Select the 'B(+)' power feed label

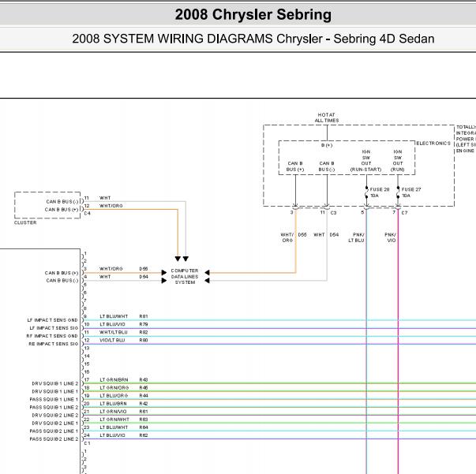(327, 145)
